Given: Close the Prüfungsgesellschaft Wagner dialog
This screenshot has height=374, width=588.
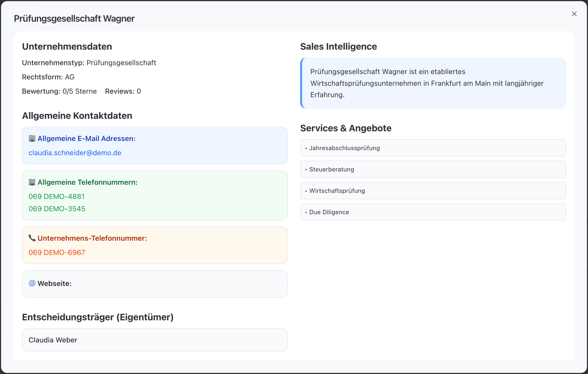Looking at the screenshot, I should point(574,14).
